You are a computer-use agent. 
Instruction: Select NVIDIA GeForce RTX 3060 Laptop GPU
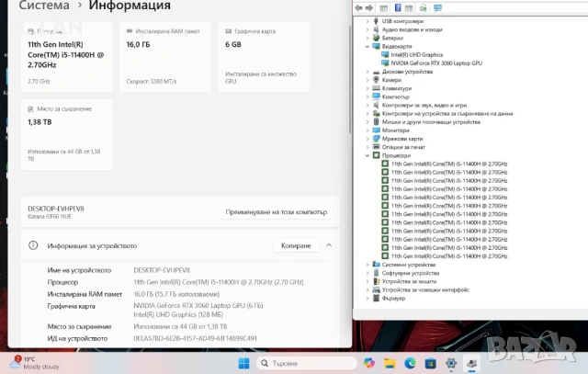(x=436, y=63)
